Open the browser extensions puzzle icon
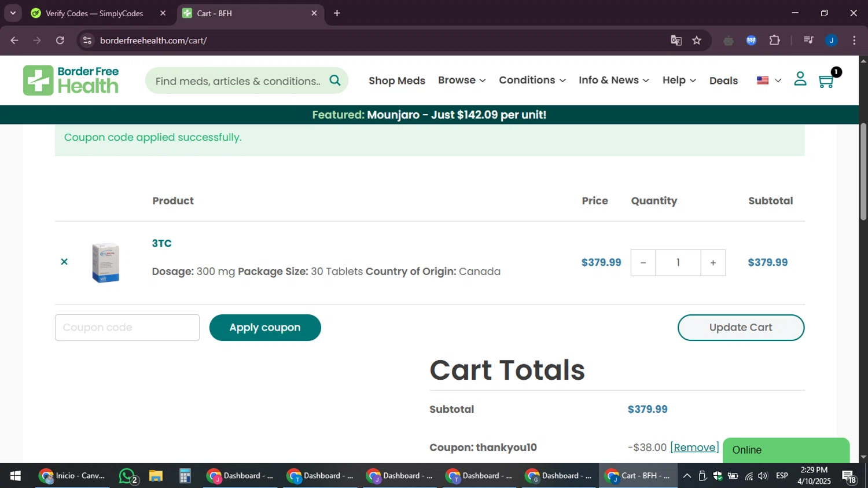This screenshot has height=488, width=868. coord(774,41)
